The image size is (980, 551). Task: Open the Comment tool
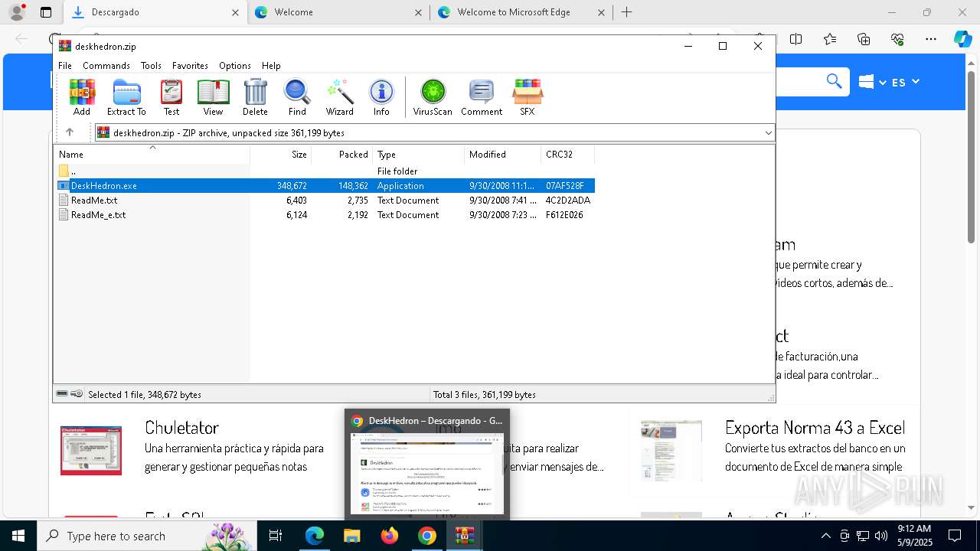click(x=482, y=97)
